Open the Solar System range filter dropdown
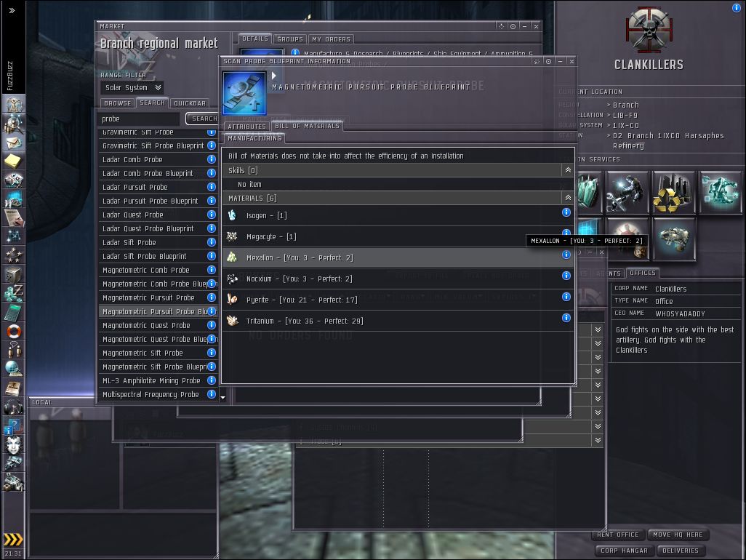 [x=132, y=87]
